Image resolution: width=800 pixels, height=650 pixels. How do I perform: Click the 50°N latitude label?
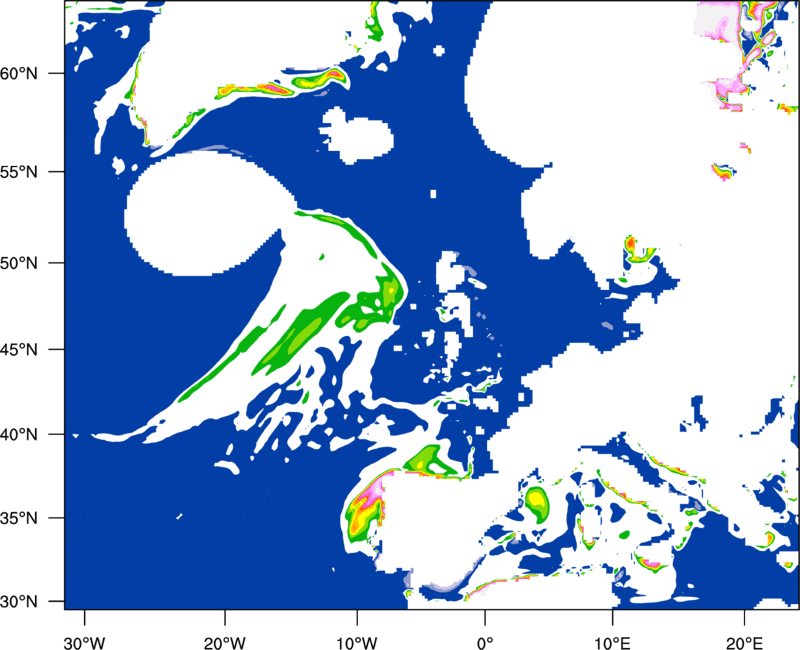pyautogui.click(x=19, y=263)
